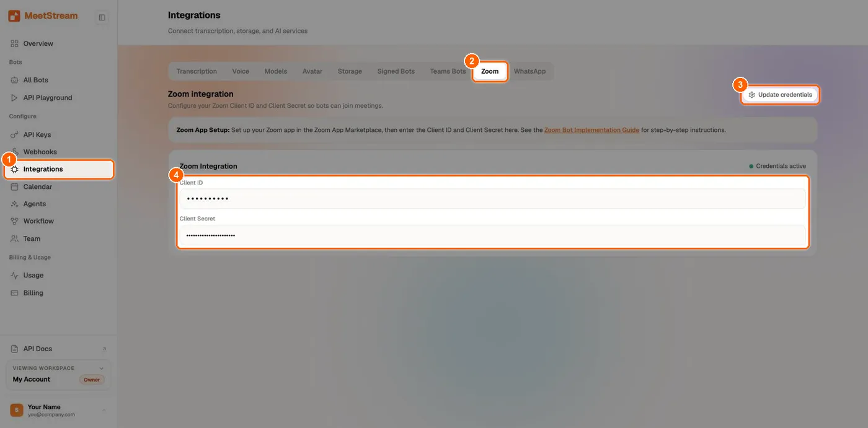The image size is (868, 428).
Task: Click the All Bots robot icon
Action: tap(14, 80)
